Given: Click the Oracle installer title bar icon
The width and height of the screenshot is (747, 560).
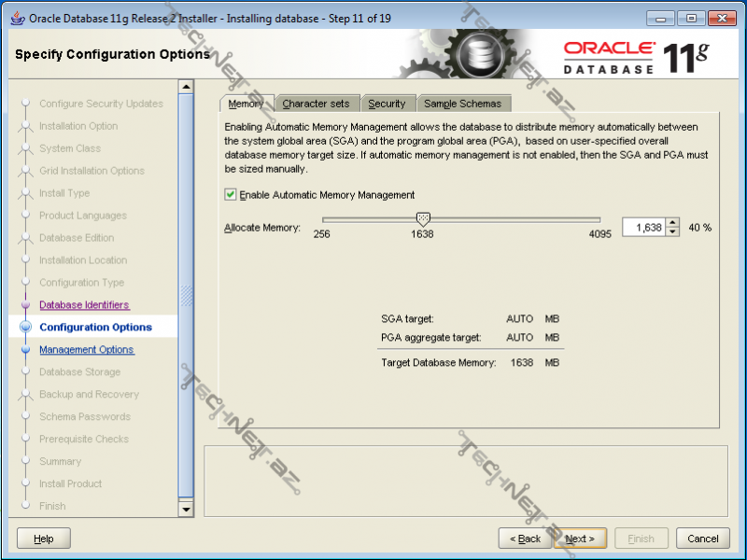Looking at the screenshot, I should [x=18, y=18].
